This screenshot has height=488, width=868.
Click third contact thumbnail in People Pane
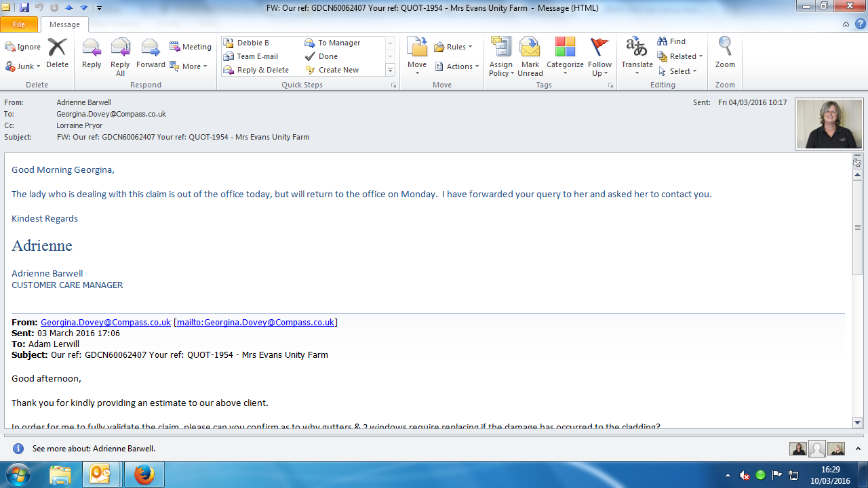pyautogui.click(x=836, y=449)
